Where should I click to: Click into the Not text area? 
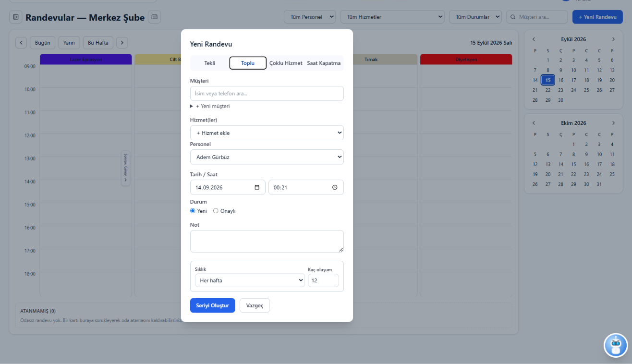tap(267, 242)
